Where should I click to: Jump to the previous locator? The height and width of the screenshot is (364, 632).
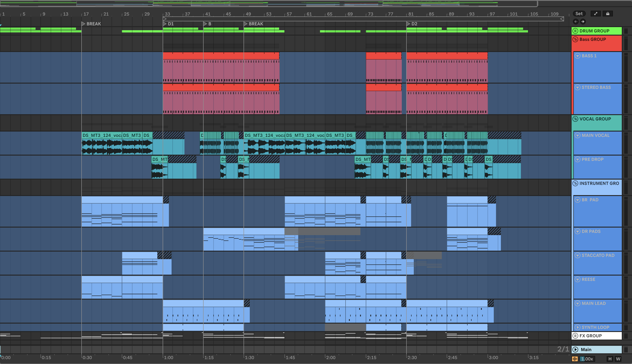tap(576, 22)
